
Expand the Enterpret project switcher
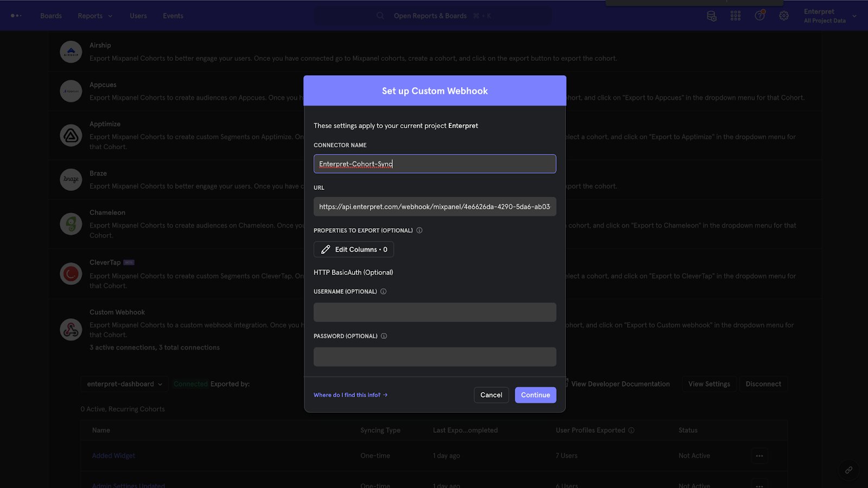click(x=830, y=16)
